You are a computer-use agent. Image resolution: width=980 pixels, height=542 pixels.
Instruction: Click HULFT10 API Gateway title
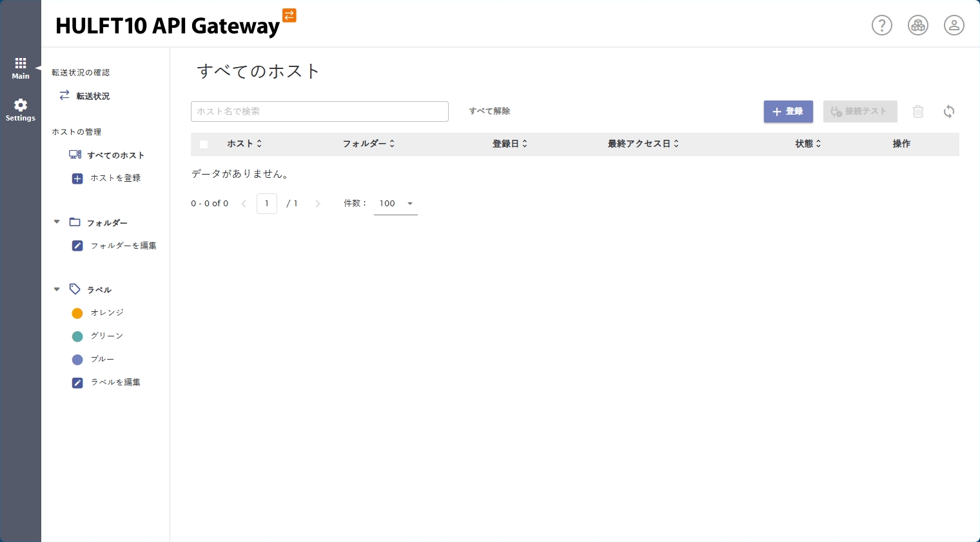coord(168,25)
